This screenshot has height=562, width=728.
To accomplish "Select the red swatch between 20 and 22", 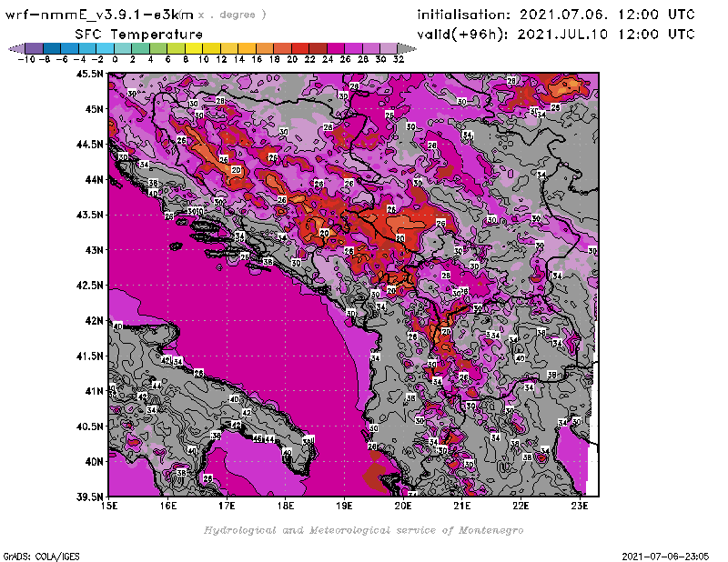I will [300, 48].
